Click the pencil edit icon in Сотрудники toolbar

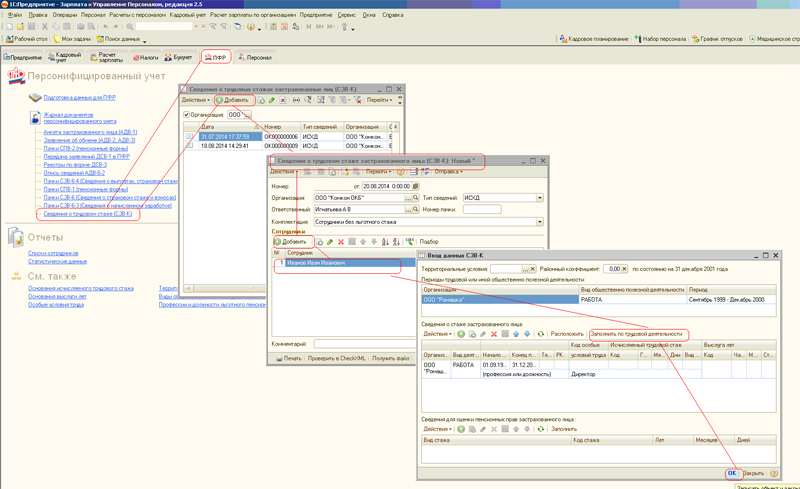(x=330, y=242)
